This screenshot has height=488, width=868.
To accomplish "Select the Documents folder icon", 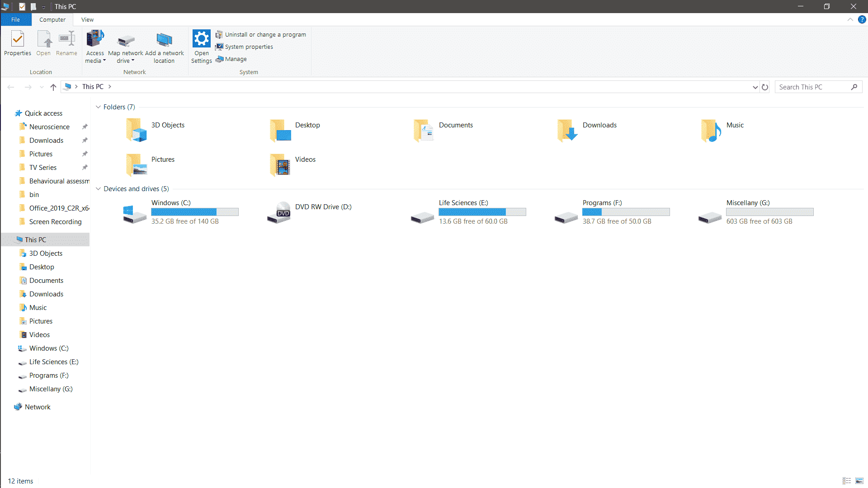I will click(424, 130).
